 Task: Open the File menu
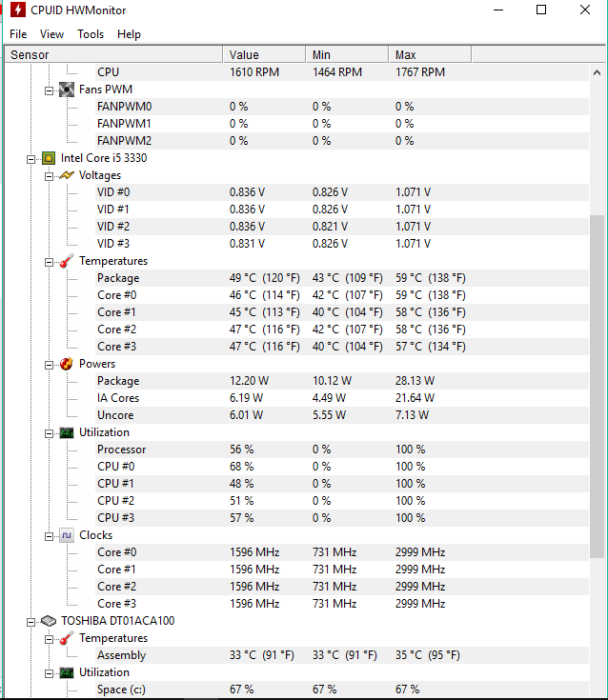pyautogui.click(x=18, y=34)
